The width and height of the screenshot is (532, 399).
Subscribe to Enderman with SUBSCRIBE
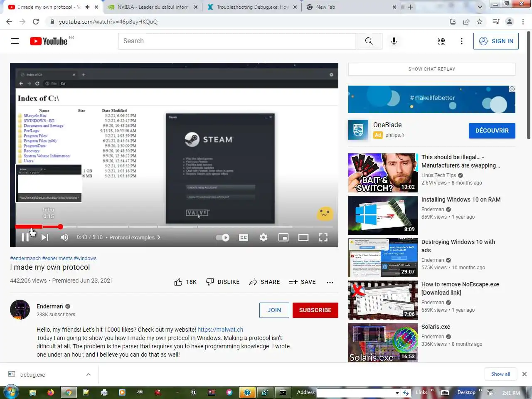315,310
